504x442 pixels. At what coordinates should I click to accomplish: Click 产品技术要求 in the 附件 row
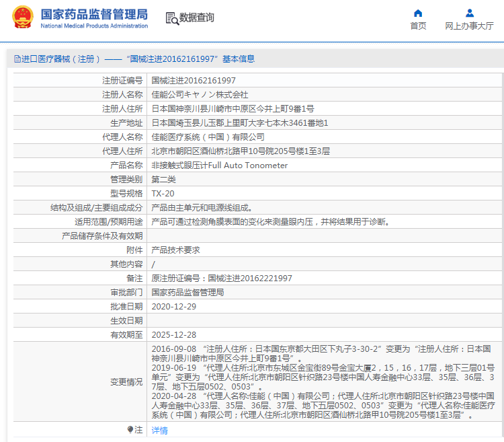coord(175,250)
